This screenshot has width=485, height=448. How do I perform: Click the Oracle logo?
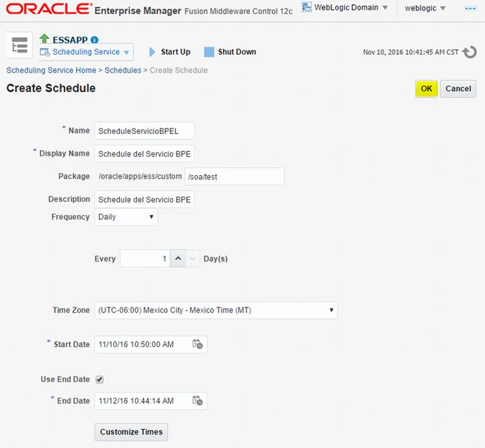[x=49, y=9]
